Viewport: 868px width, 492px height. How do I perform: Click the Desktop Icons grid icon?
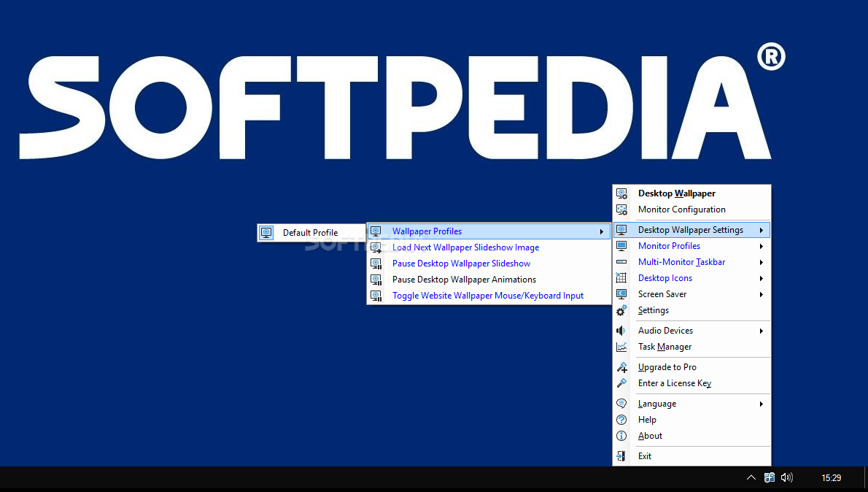pos(621,278)
